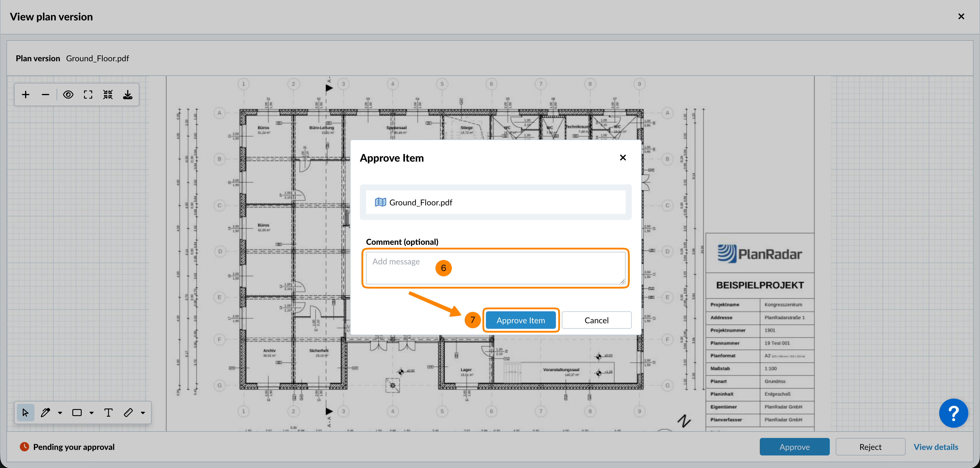Toggle the eye visibility icon

pos(68,94)
